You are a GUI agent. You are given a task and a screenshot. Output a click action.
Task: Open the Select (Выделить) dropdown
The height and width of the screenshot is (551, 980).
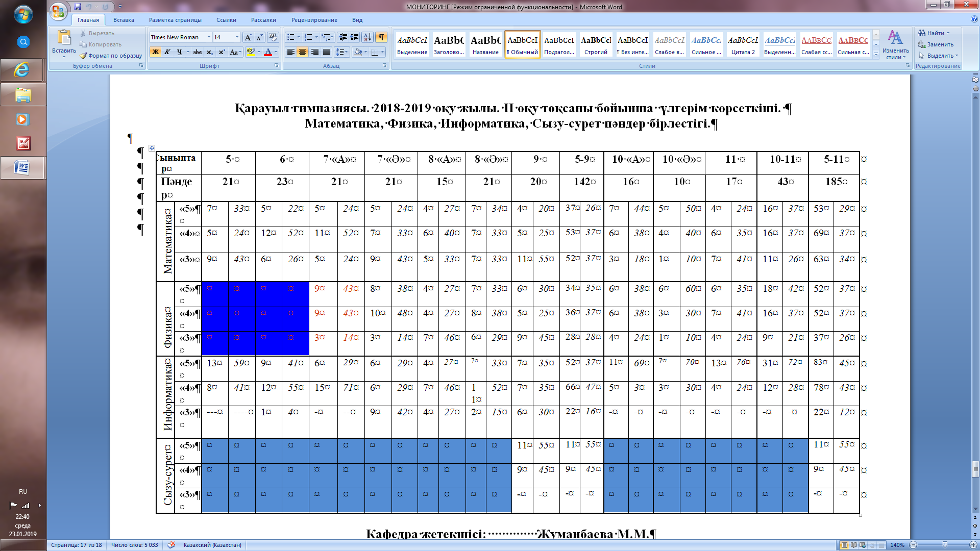pyautogui.click(x=939, y=56)
